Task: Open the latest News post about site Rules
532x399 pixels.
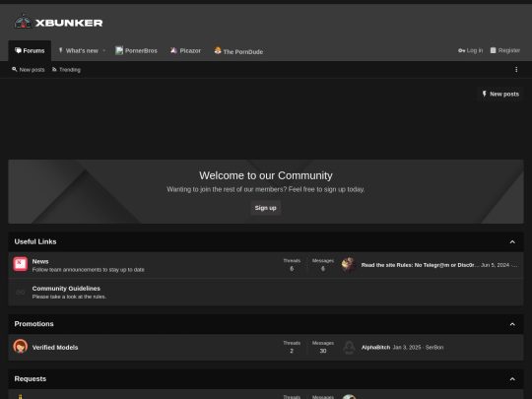Action: 420,265
